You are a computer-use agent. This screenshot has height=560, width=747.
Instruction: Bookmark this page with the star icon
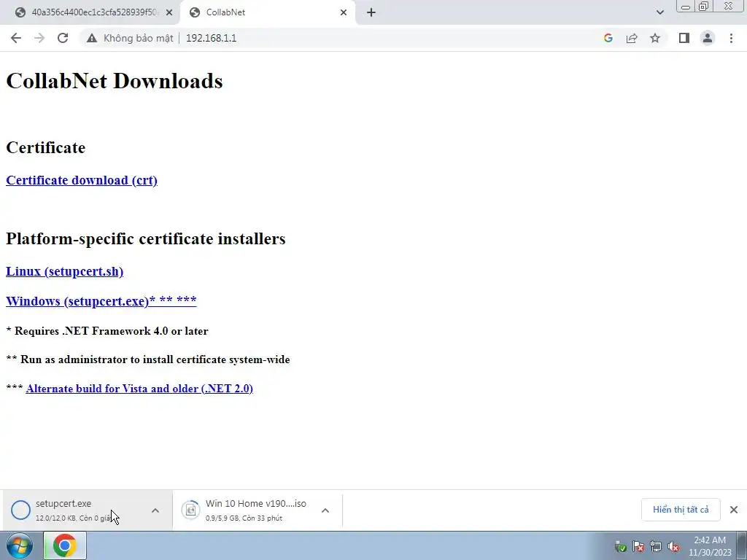point(655,38)
